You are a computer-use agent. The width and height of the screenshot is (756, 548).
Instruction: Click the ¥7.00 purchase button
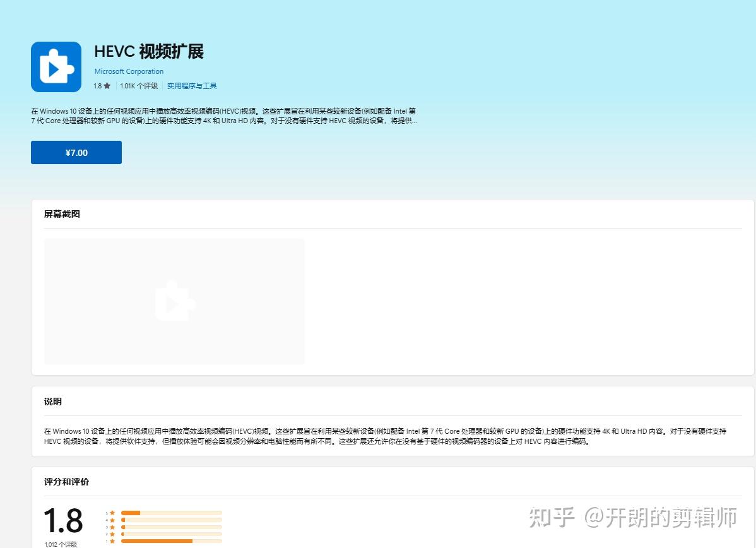pyautogui.click(x=76, y=152)
